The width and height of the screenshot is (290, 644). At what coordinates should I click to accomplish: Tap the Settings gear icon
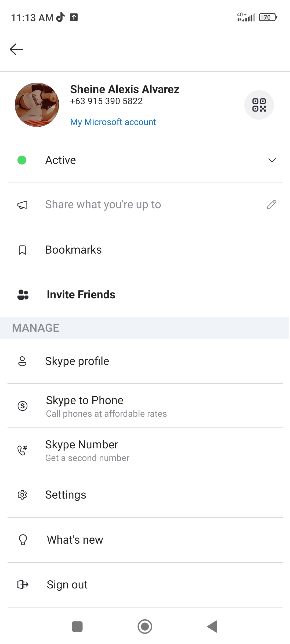click(22, 495)
